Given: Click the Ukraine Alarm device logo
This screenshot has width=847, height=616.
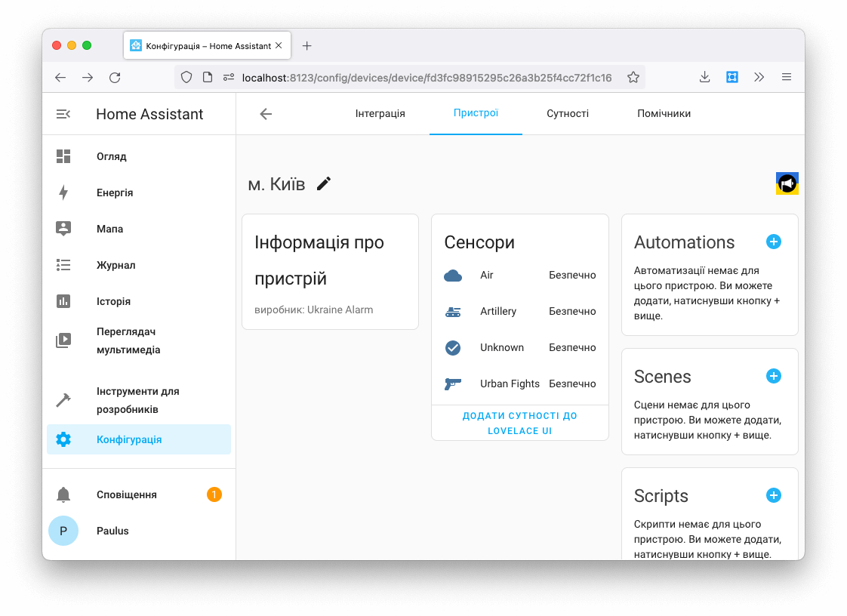Looking at the screenshot, I should tap(787, 183).
